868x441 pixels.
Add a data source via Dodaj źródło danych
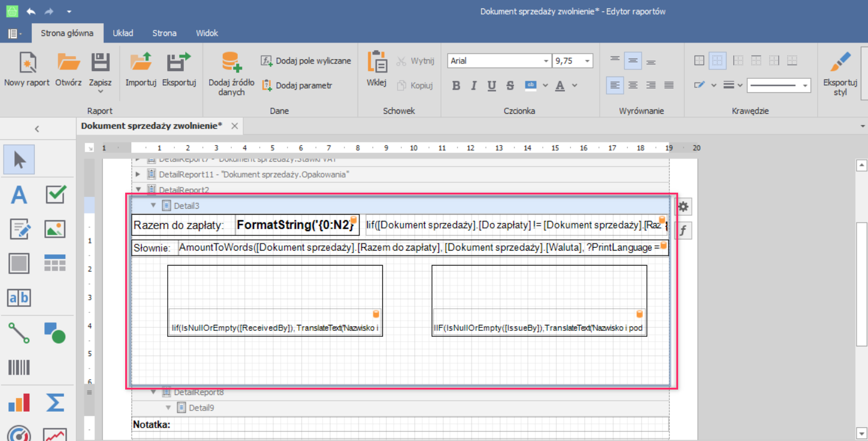tap(231, 74)
